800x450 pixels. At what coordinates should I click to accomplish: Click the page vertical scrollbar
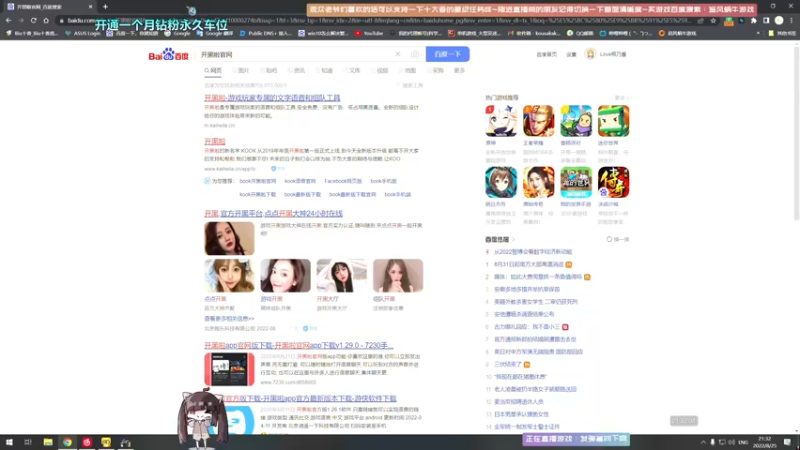[796, 133]
